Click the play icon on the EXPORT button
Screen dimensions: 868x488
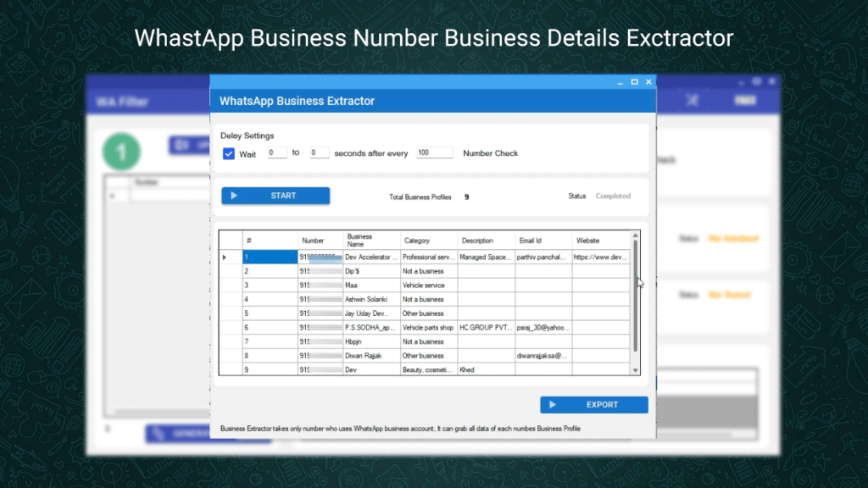(553, 405)
